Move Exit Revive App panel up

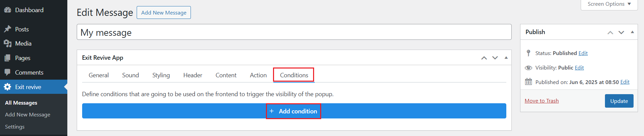pyautogui.click(x=484, y=58)
